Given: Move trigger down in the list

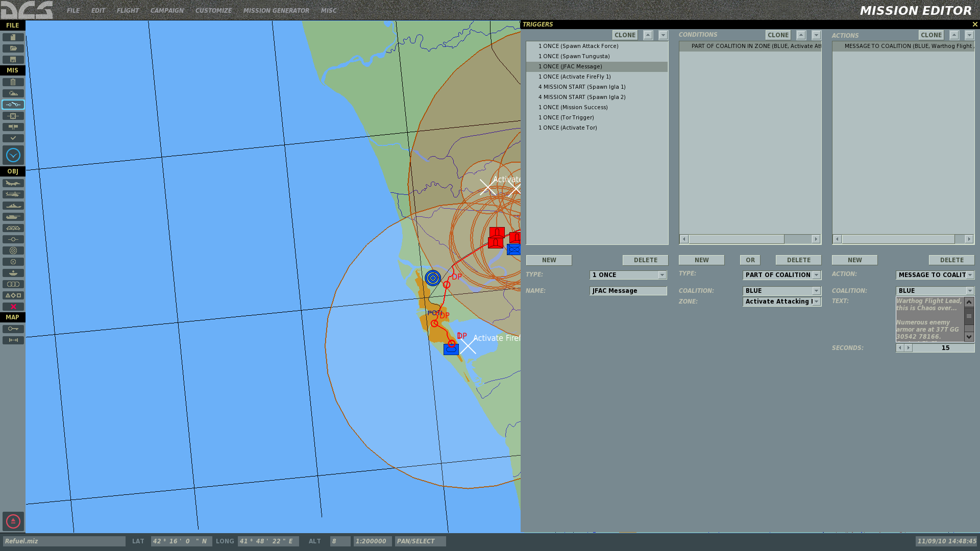Looking at the screenshot, I should tap(663, 35).
